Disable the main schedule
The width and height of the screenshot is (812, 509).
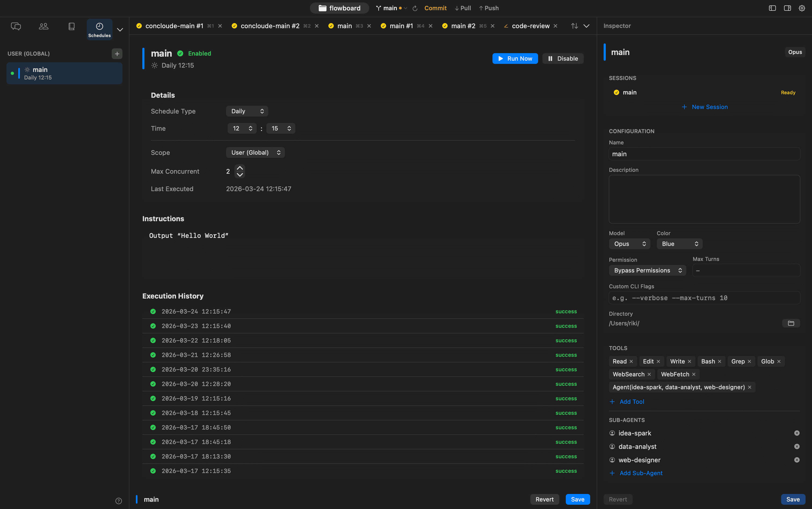(x=563, y=59)
